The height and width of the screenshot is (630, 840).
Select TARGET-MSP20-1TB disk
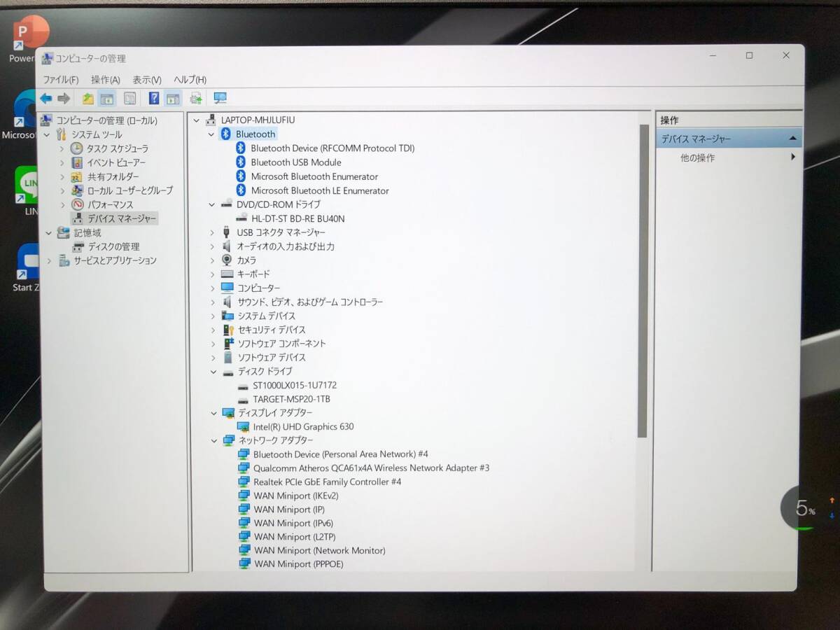click(x=291, y=399)
